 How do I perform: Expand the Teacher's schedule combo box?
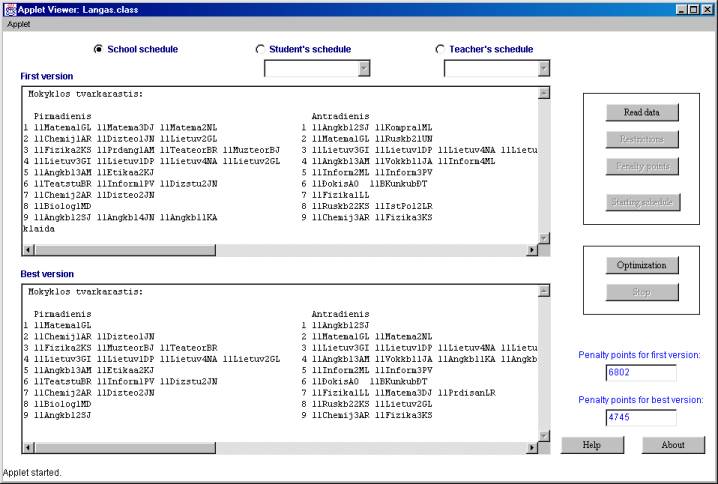[543, 68]
